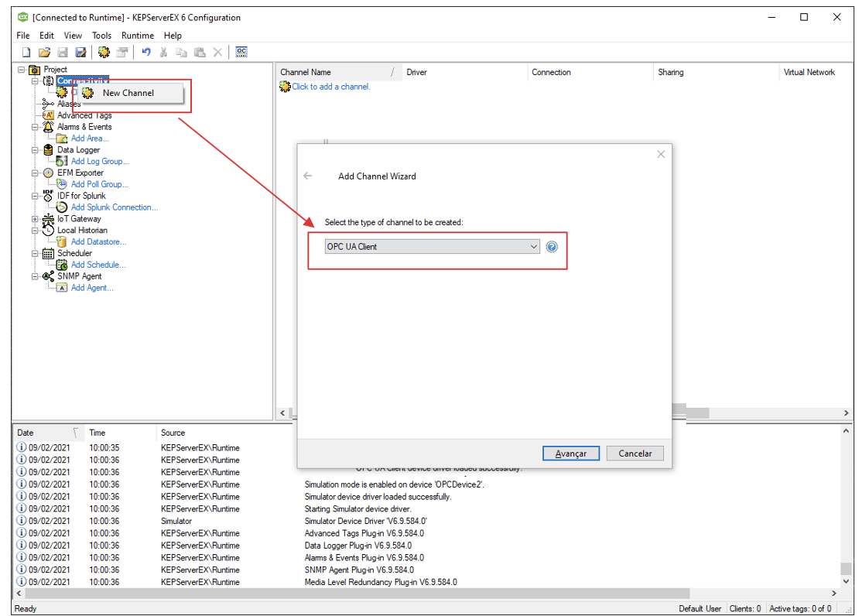Click the 'Click to add a channel' link
This screenshot has height=616, width=859.
pyautogui.click(x=331, y=87)
